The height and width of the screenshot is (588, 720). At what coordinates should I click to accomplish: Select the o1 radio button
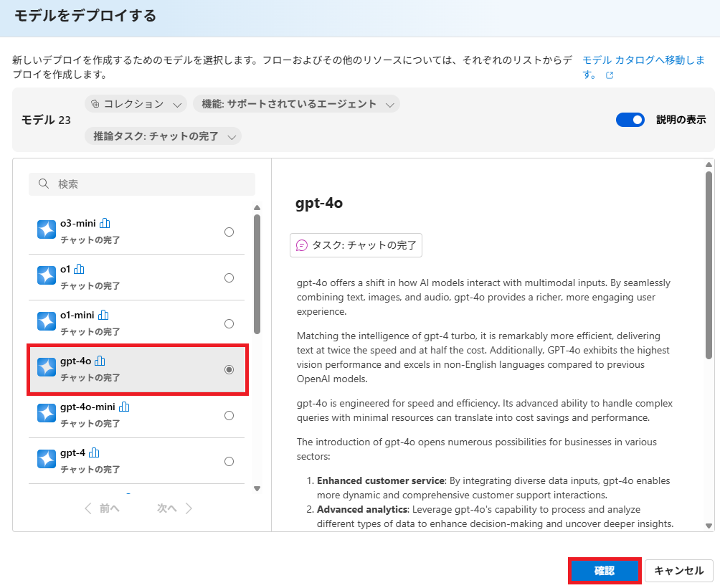pos(229,278)
